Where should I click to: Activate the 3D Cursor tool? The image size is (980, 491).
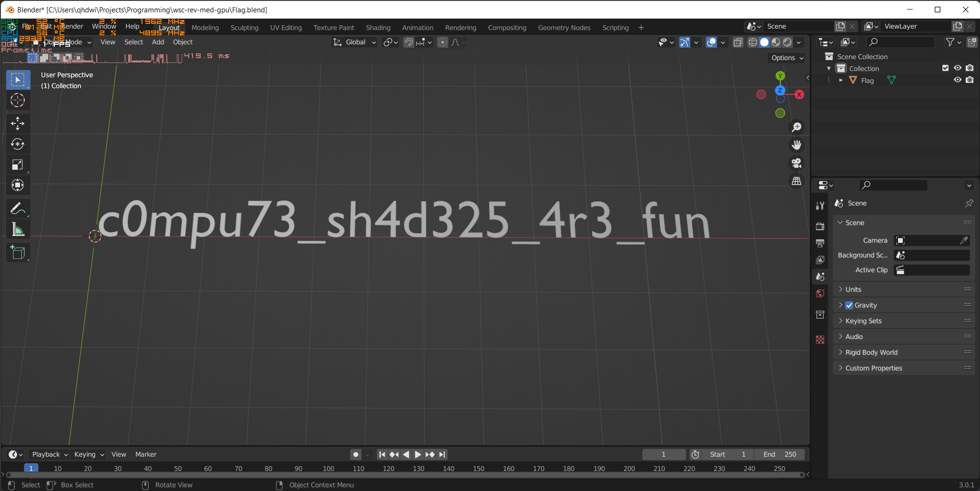(x=18, y=100)
